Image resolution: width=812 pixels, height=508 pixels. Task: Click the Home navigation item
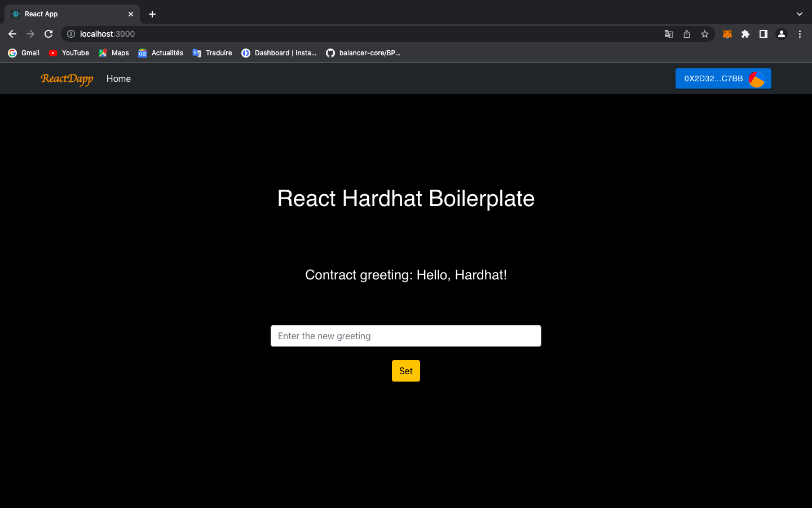point(118,78)
